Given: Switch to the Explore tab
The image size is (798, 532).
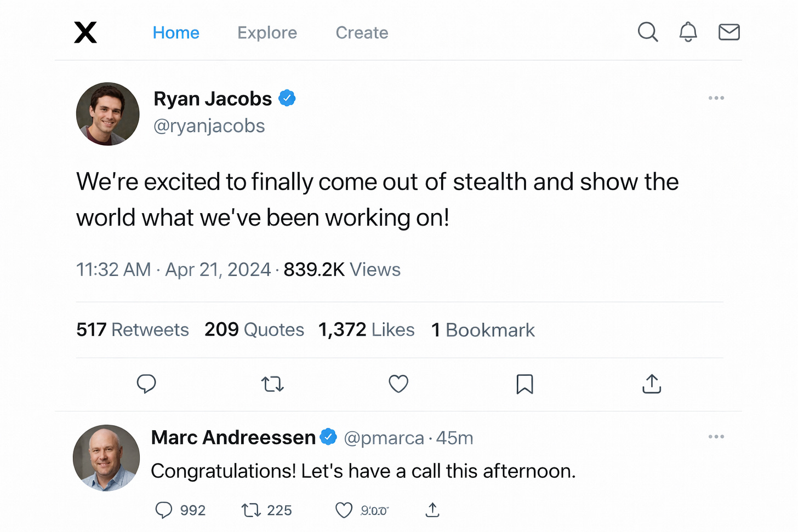Looking at the screenshot, I should [267, 33].
